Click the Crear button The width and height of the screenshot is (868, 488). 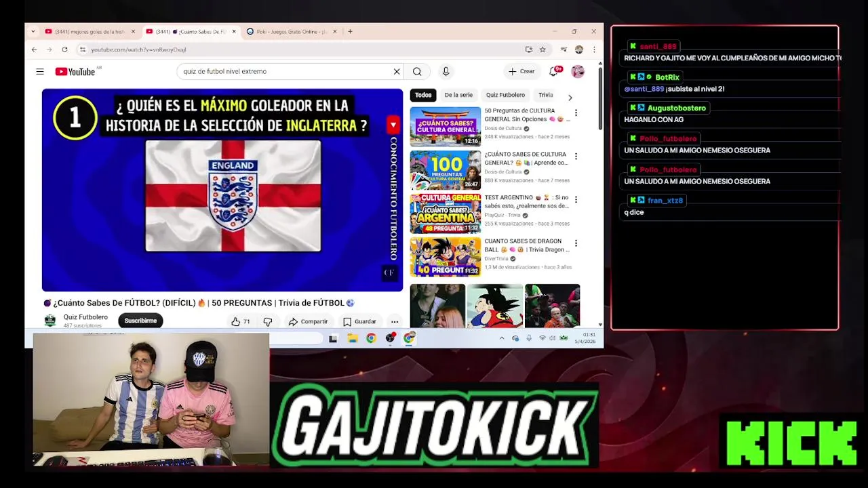pos(521,71)
